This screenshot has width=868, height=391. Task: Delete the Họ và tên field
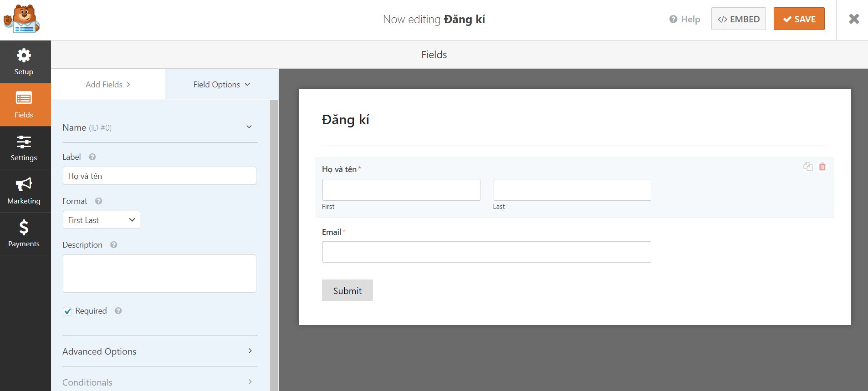tap(822, 167)
